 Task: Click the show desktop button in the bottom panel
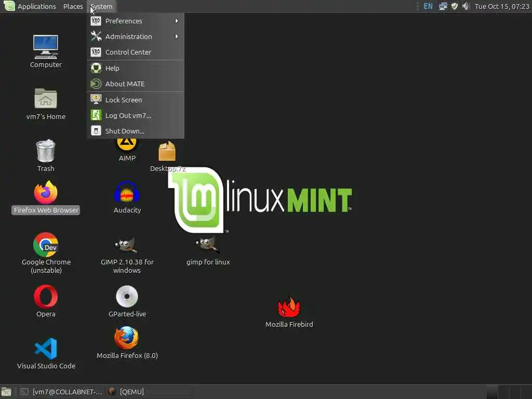(6, 392)
